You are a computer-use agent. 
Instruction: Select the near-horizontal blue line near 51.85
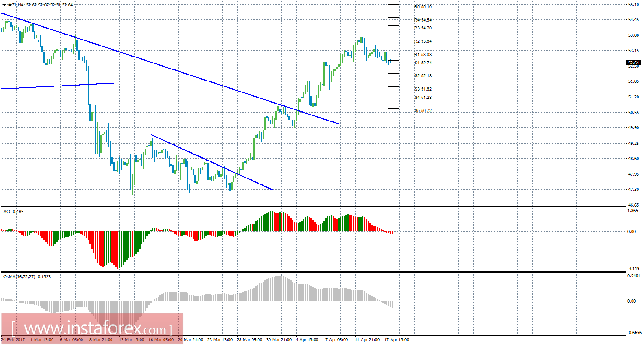click(57, 86)
